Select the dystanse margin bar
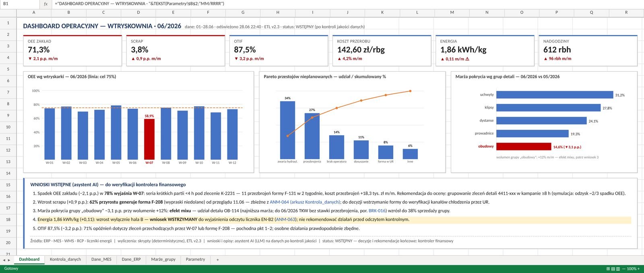 pos(541,121)
